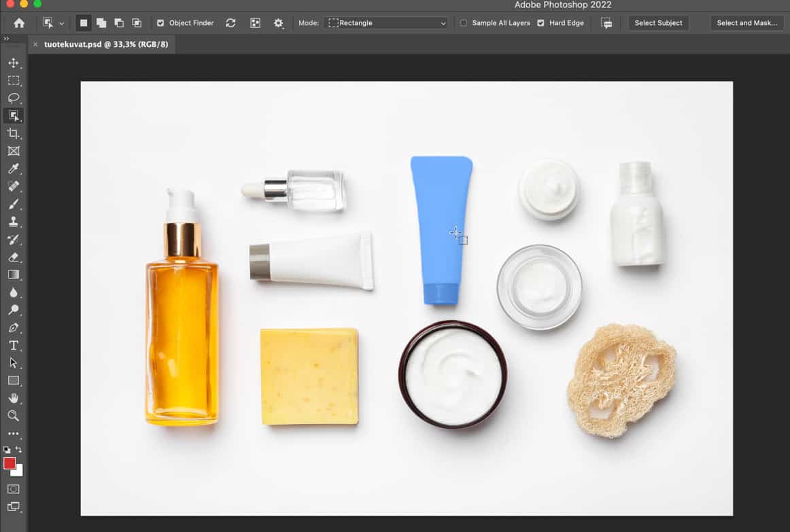Image resolution: width=790 pixels, height=532 pixels.
Task: Refresh the Object Finder
Action: tap(230, 23)
